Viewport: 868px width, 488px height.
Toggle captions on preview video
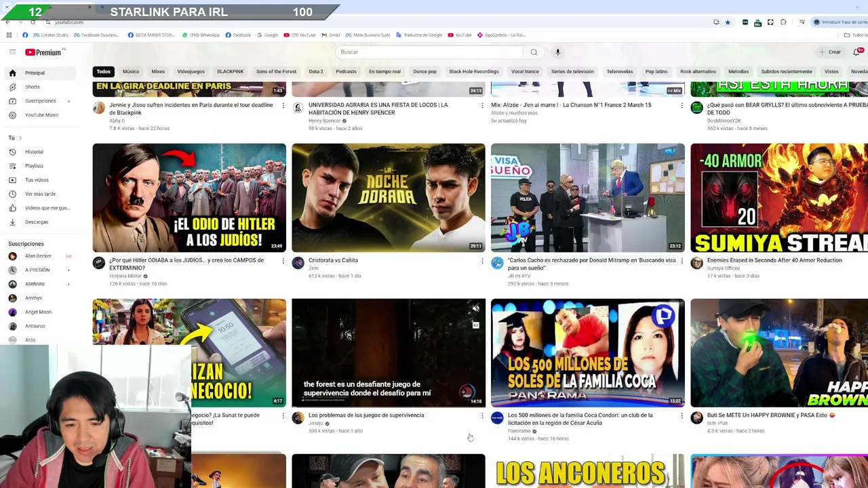tap(475, 325)
